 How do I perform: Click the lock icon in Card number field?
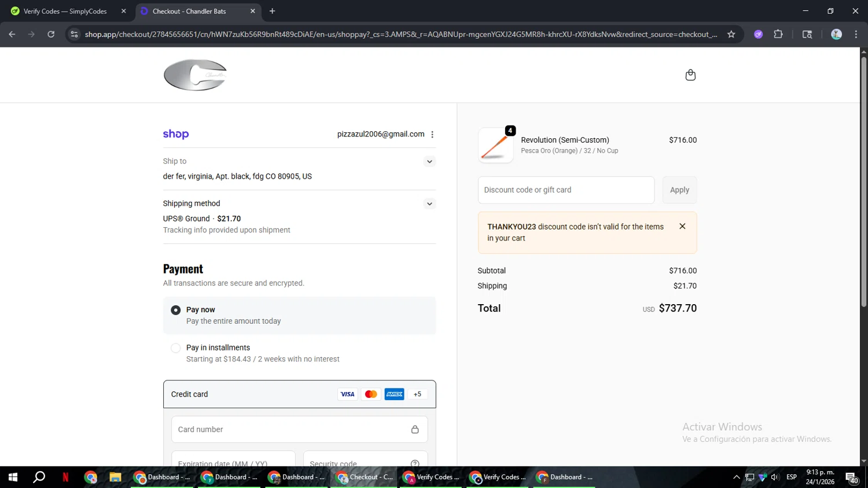pos(415,430)
